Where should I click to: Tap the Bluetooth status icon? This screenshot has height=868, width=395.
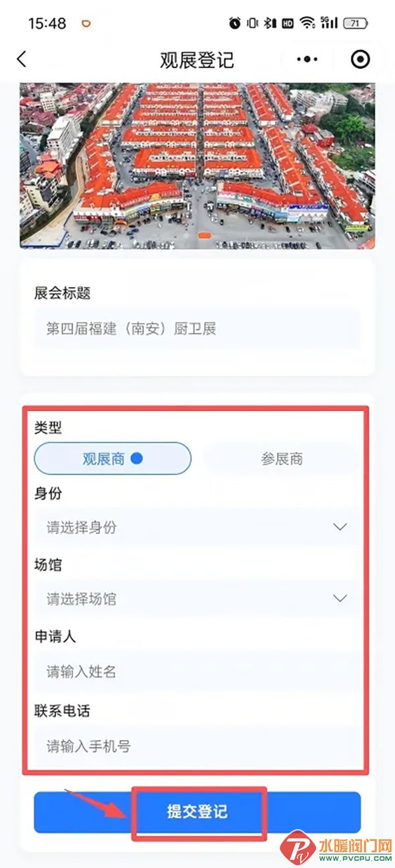pyautogui.click(x=270, y=23)
